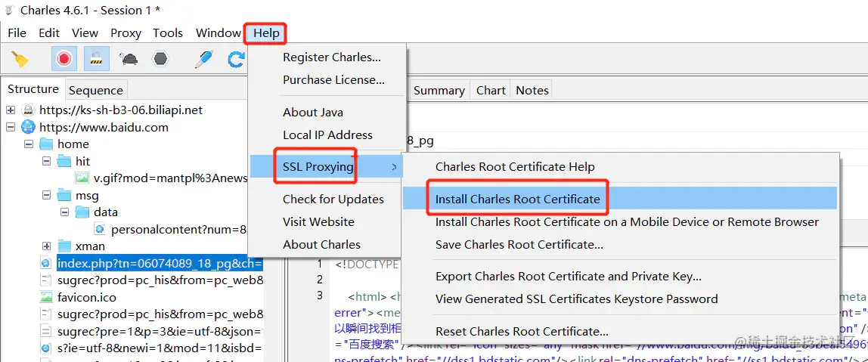This screenshot has width=868, height=362.
Task: Select the favicon.ico request
Action: [87, 297]
